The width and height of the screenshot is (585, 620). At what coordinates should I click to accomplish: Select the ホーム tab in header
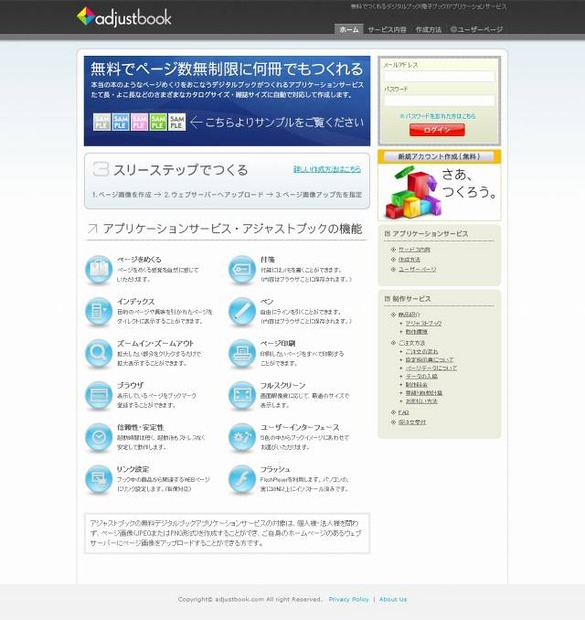[349, 29]
